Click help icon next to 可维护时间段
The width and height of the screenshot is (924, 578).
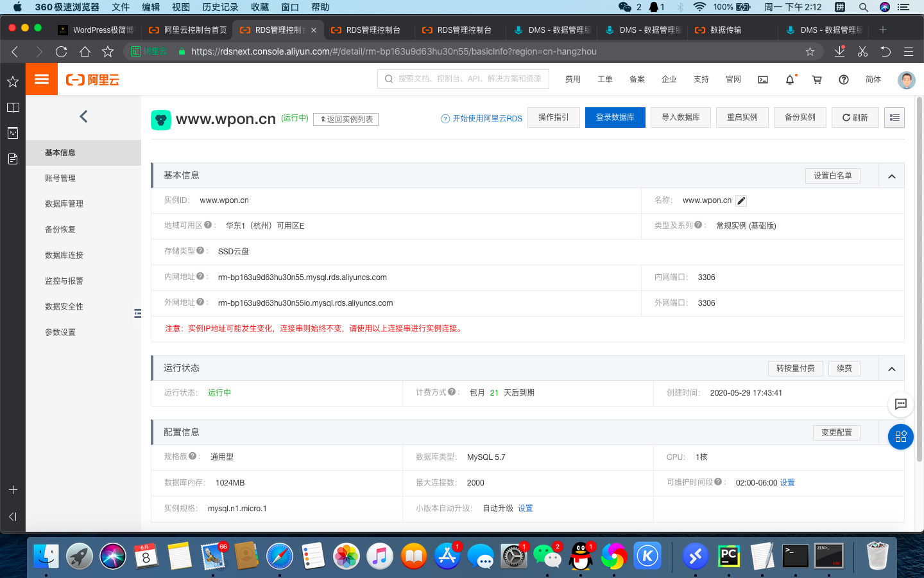pyautogui.click(x=718, y=482)
